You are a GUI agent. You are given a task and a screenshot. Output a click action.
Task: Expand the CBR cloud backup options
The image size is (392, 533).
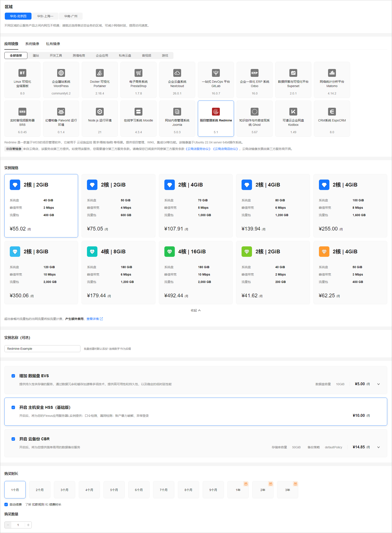tap(379, 447)
